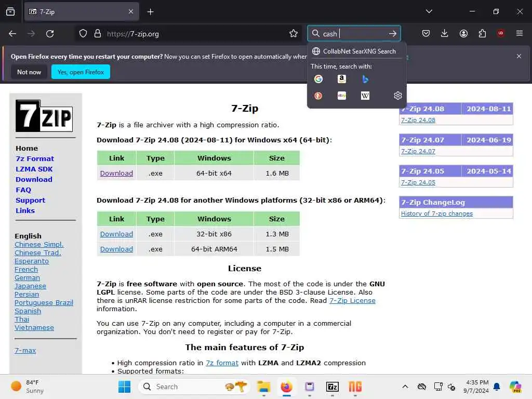Image resolution: width=532 pixels, height=399 pixels.
Task: Open search settings gear in search dropdown
Action: pyautogui.click(x=397, y=96)
